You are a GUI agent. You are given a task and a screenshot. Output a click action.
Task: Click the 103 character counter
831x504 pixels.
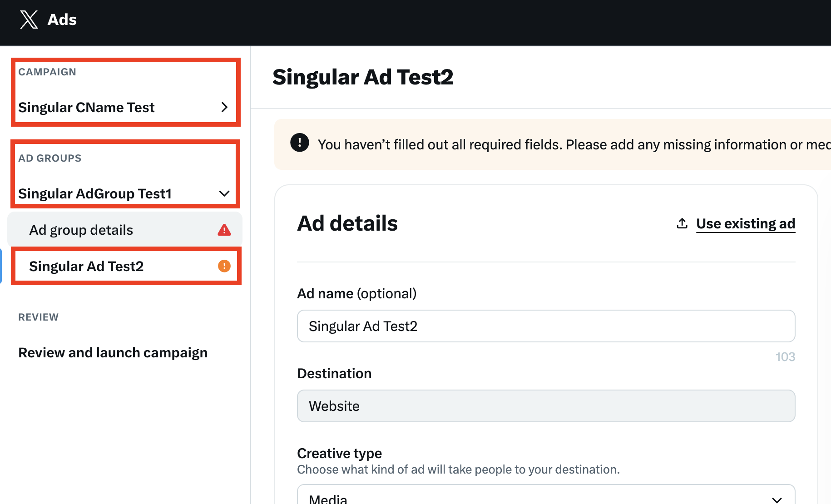(x=785, y=357)
